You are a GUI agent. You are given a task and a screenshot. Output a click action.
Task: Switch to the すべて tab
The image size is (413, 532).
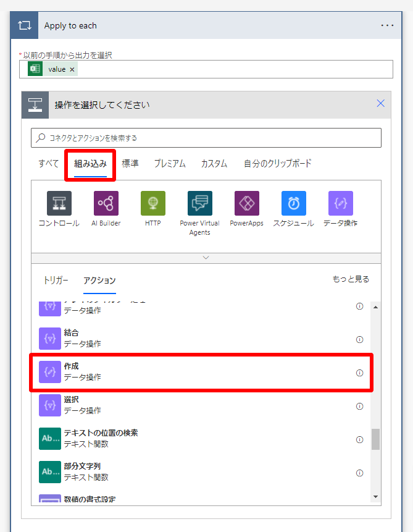pyautogui.click(x=49, y=164)
